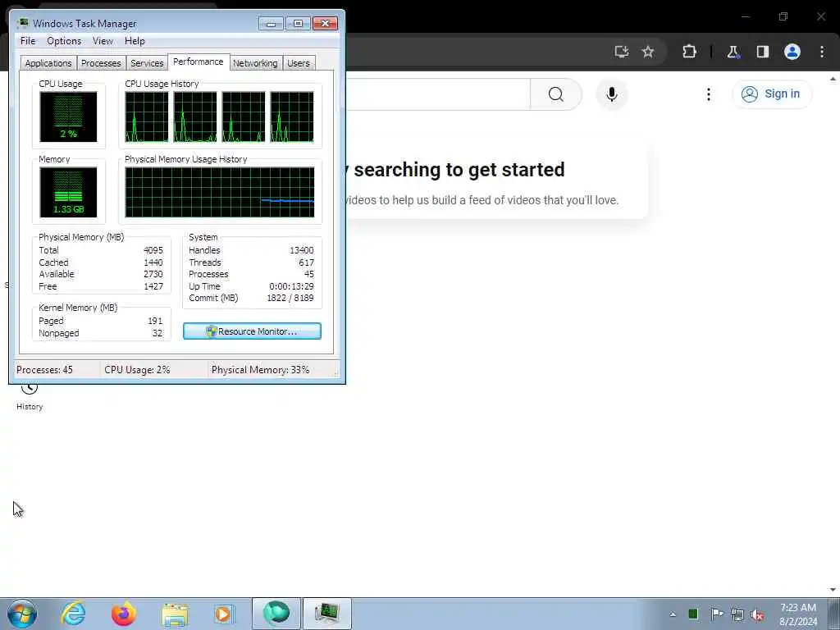Click the status bar Processes: 45 text
The image size is (840, 630).
pos(44,370)
